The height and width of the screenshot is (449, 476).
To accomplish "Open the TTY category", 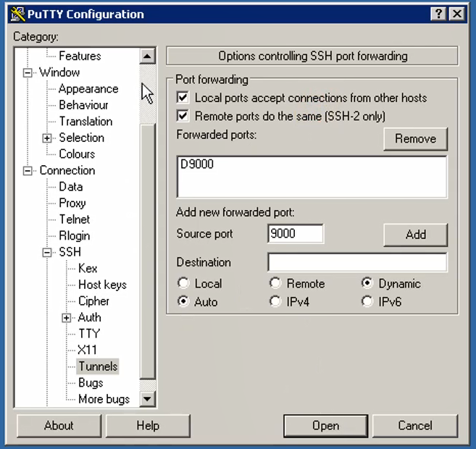I will point(89,334).
